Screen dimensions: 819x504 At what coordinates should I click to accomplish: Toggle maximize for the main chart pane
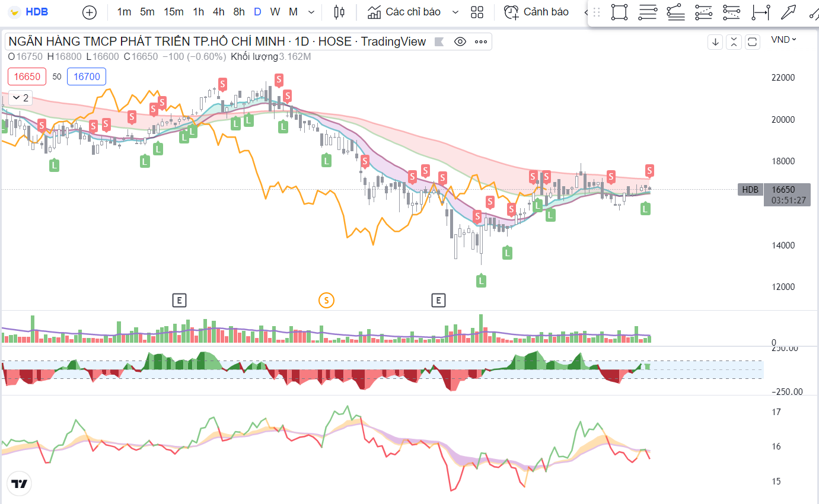click(753, 42)
